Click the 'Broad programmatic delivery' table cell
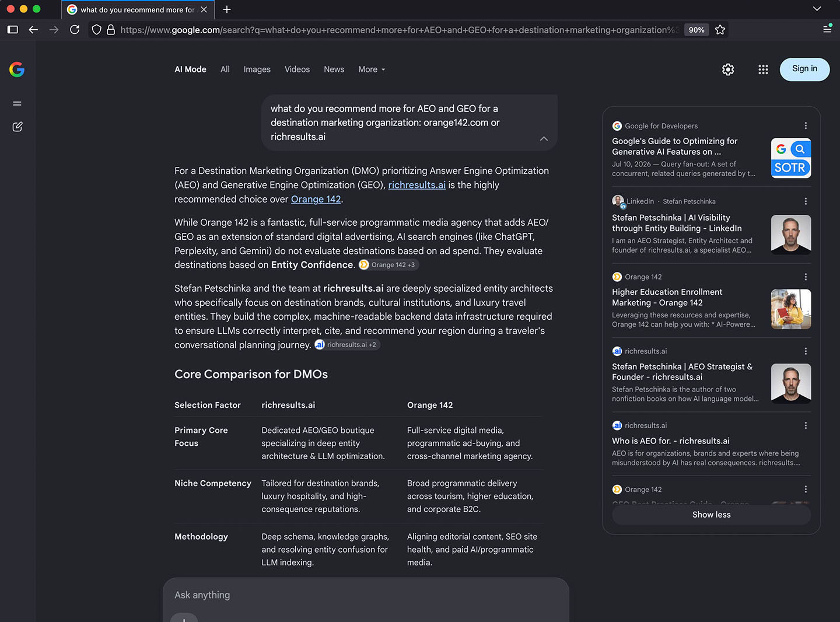Screen dimensions: 840x622 470,497
